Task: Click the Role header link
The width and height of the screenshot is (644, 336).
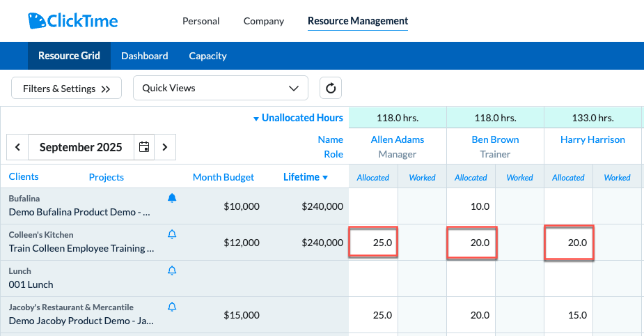Action: pyautogui.click(x=333, y=154)
